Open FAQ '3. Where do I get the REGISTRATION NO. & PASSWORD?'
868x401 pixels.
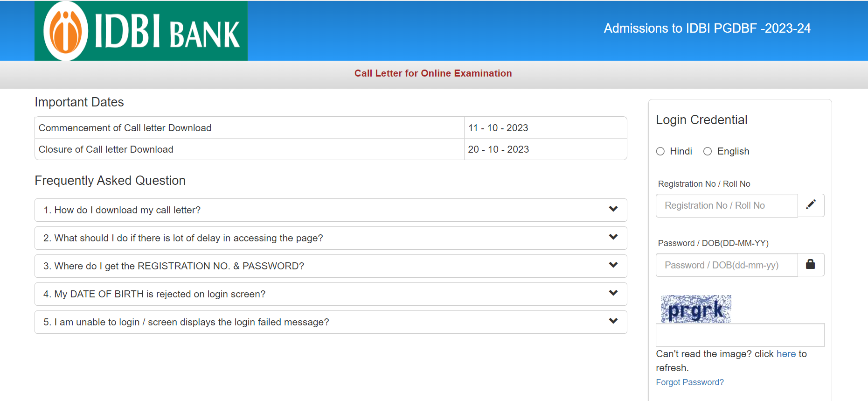331,266
